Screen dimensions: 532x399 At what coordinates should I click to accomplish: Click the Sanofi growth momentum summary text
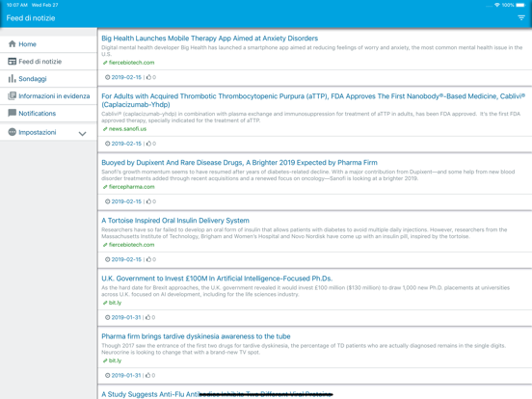click(308, 175)
